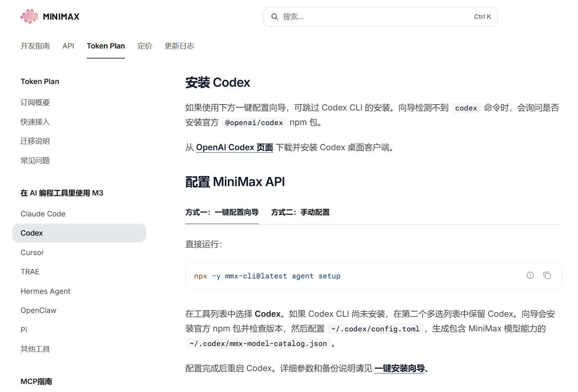Click 在 AI 编程工具里使用 M3 section title

62,193
